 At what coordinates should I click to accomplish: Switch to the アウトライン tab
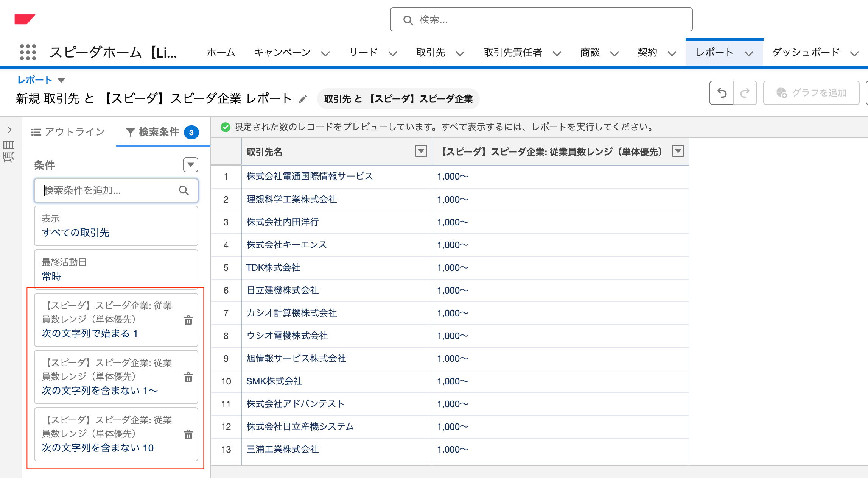(68, 132)
